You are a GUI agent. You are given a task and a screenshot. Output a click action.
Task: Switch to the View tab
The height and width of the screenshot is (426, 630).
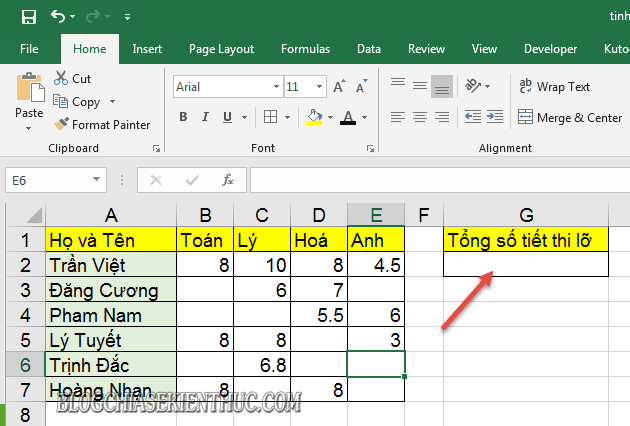pyautogui.click(x=484, y=49)
